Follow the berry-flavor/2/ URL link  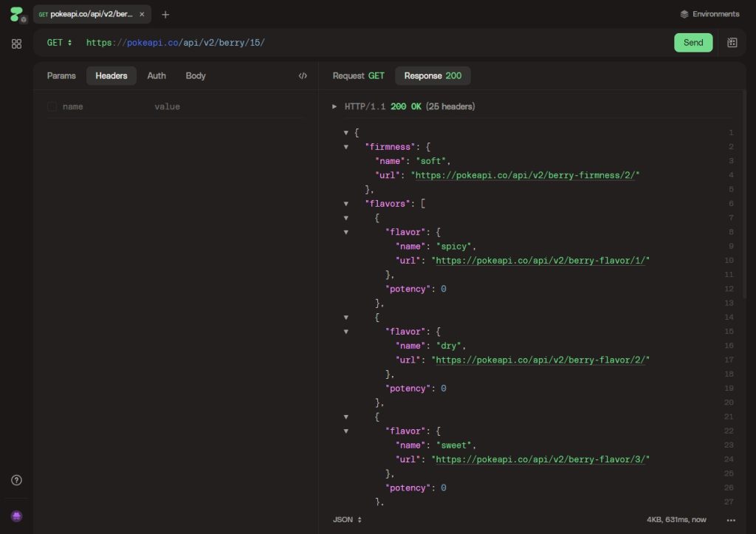click(x=540, y=360)
